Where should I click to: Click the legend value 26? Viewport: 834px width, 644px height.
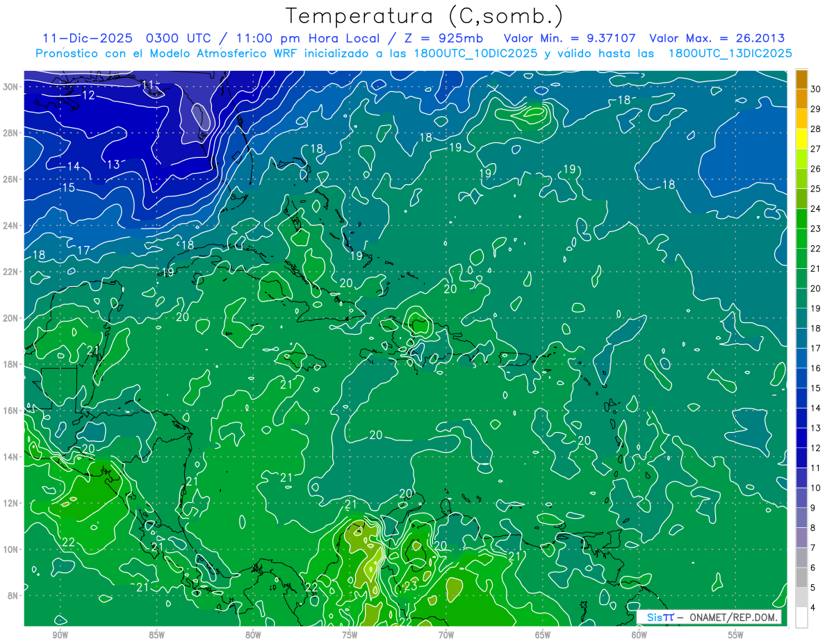pyautogui.click(x=815, y=169)
